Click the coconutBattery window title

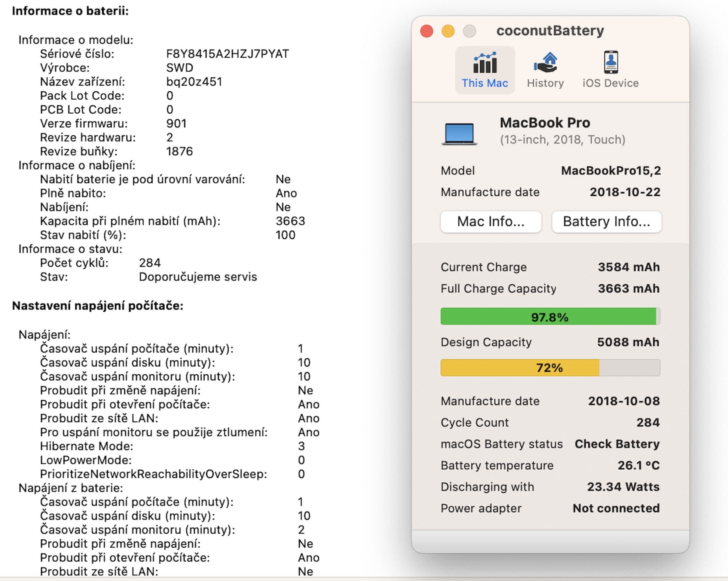click(550, 31)
